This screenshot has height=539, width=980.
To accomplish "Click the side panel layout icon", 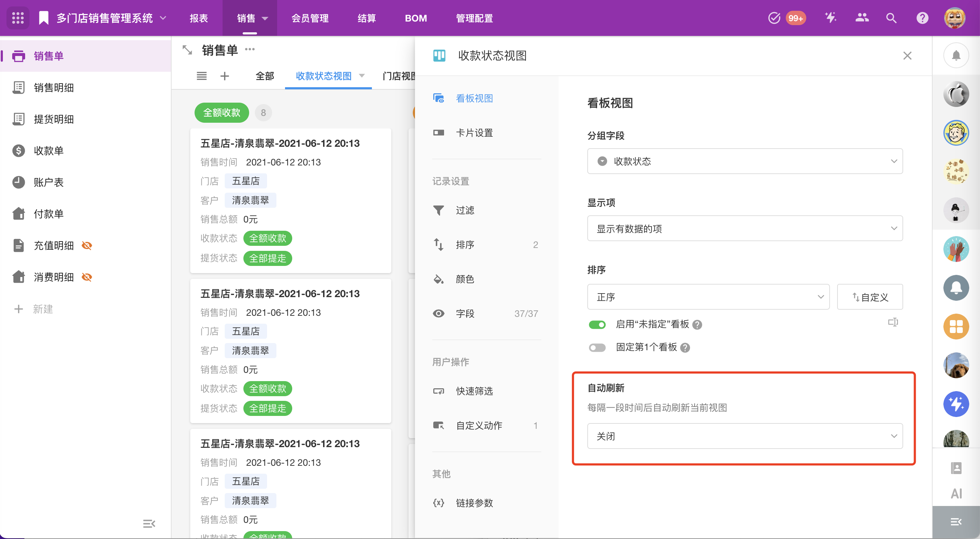I will (893, 323).
